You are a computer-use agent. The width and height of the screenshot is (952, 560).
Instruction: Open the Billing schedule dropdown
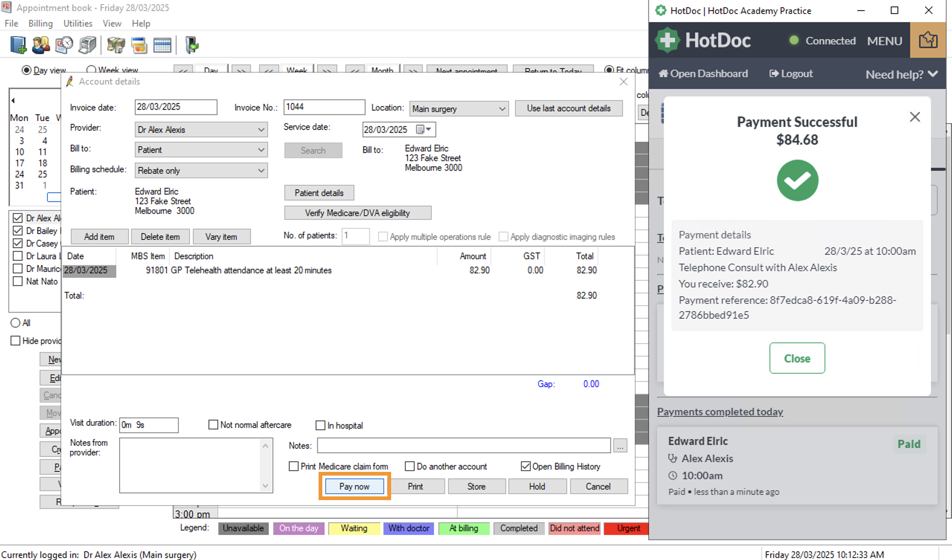(x=201, y=171)
